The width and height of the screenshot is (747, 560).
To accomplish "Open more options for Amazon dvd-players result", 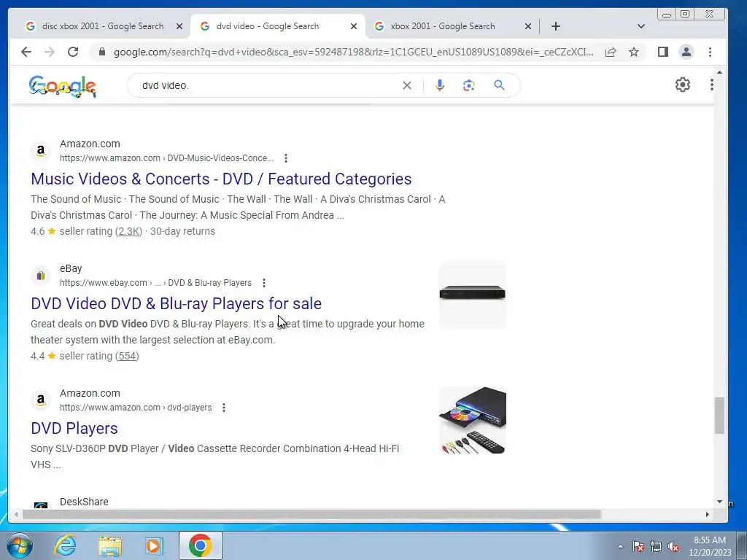I will tap(224, 408).
